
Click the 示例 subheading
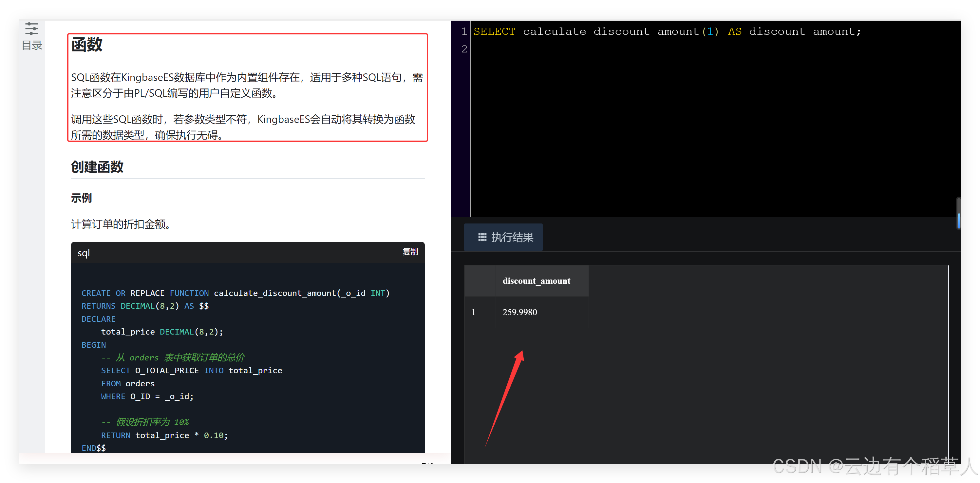tap(81, 198)
